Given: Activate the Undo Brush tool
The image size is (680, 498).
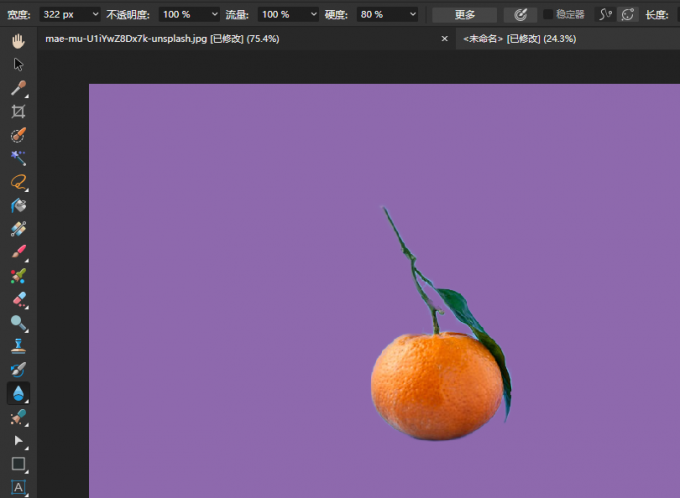Looking at the screenshot, I should coord(18,370).
